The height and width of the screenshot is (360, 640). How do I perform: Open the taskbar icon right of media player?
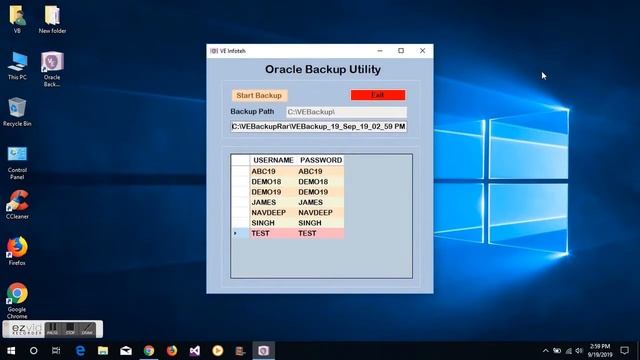[240, 351]
